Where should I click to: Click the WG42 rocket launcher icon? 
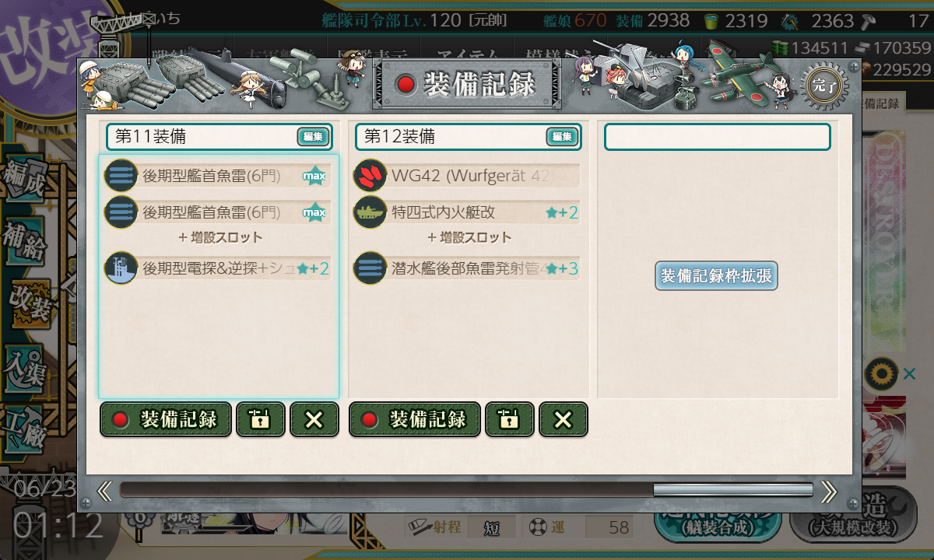[x=370, y=176]
